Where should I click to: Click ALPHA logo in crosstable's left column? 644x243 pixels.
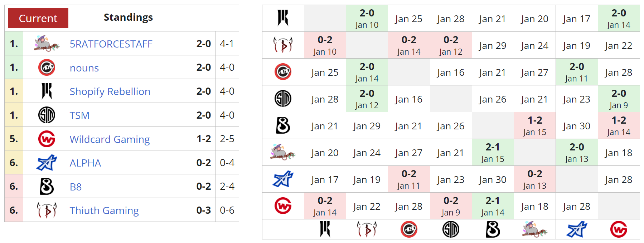283,179
